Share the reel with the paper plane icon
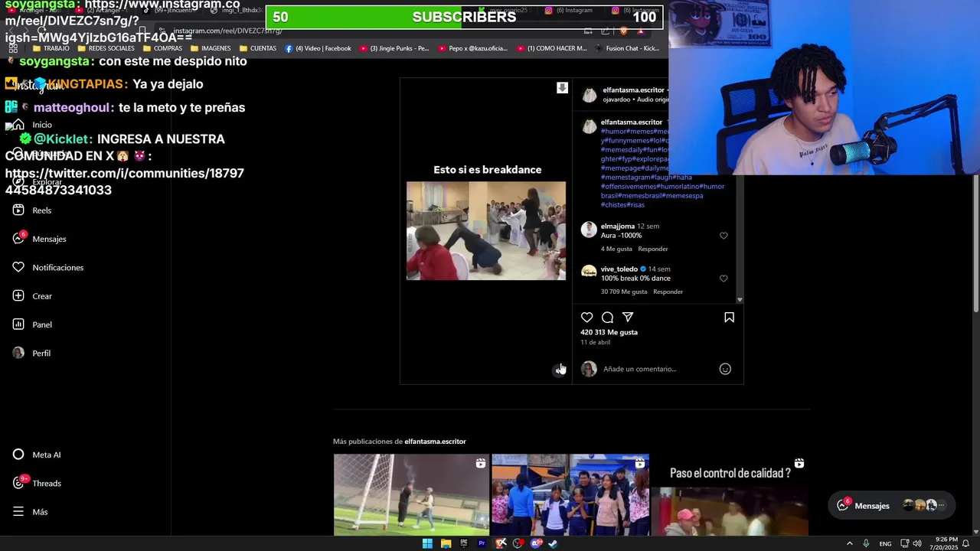Screen dimensions: 980x551 pos(628,317)
